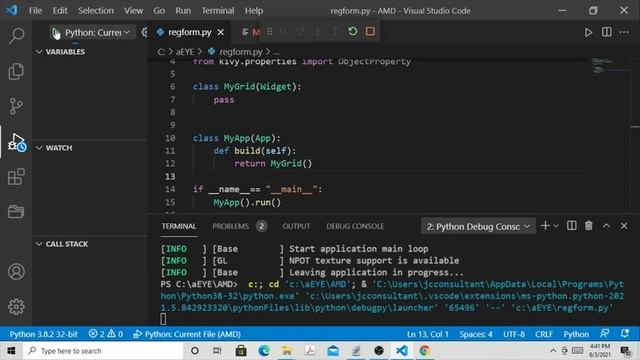Viewport: 640px width, 360px height.
Task: Switch to the OUTPUT panel tab
Action: 296,226
